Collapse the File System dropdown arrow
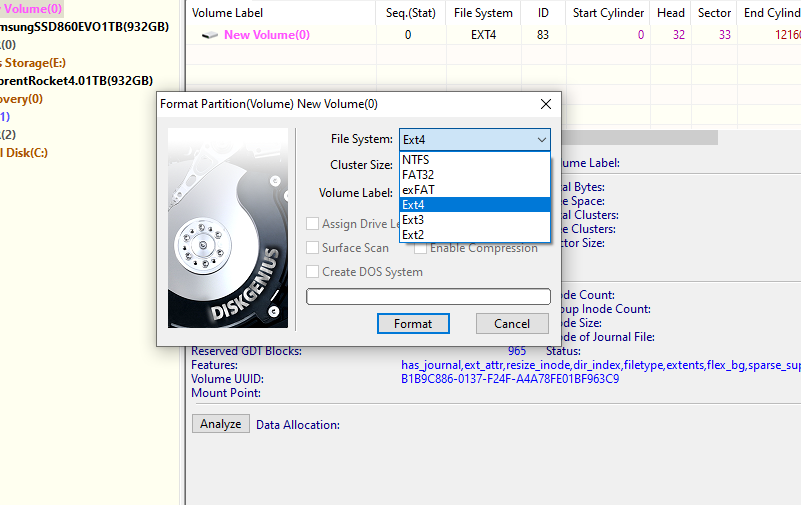 (541, 140)
